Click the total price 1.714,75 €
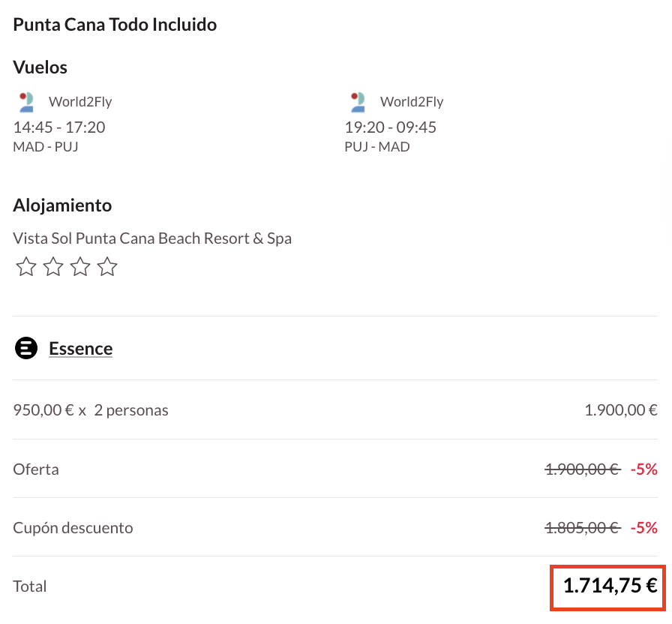 610,586
